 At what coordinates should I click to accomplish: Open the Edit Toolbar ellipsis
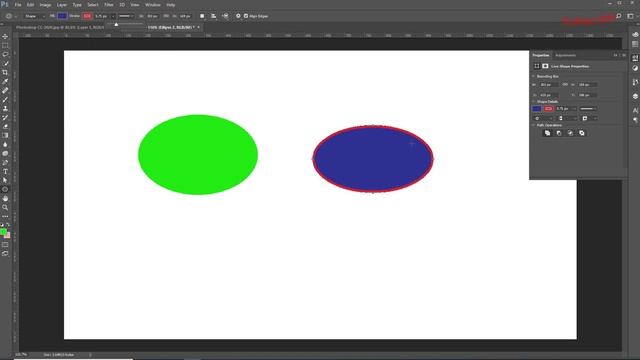(5, 216)
